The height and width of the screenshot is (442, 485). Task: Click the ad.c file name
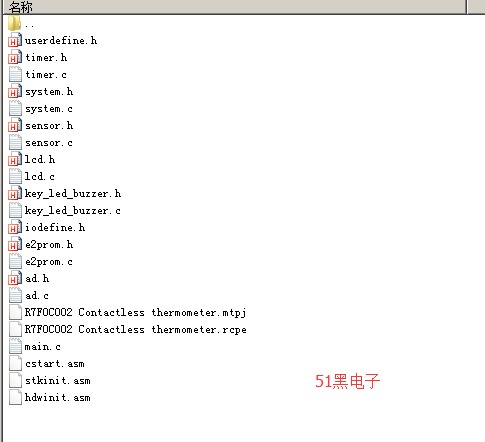[x=37, y=296]
